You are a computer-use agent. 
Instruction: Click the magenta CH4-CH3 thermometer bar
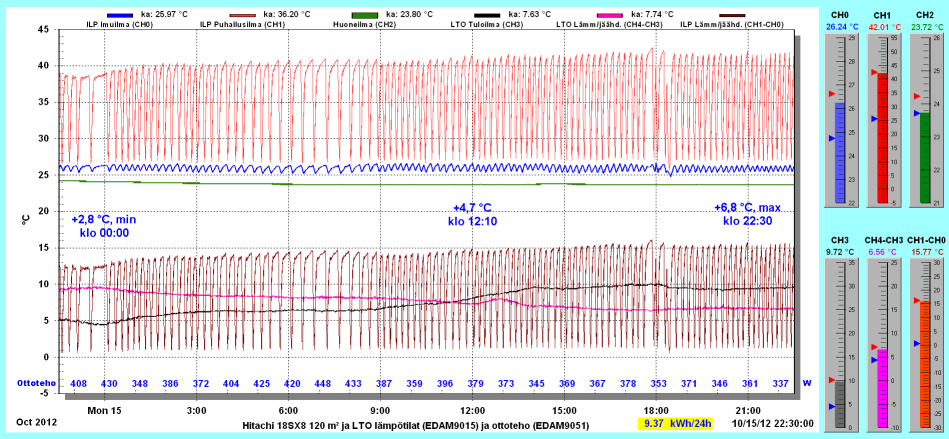point(882,388)
